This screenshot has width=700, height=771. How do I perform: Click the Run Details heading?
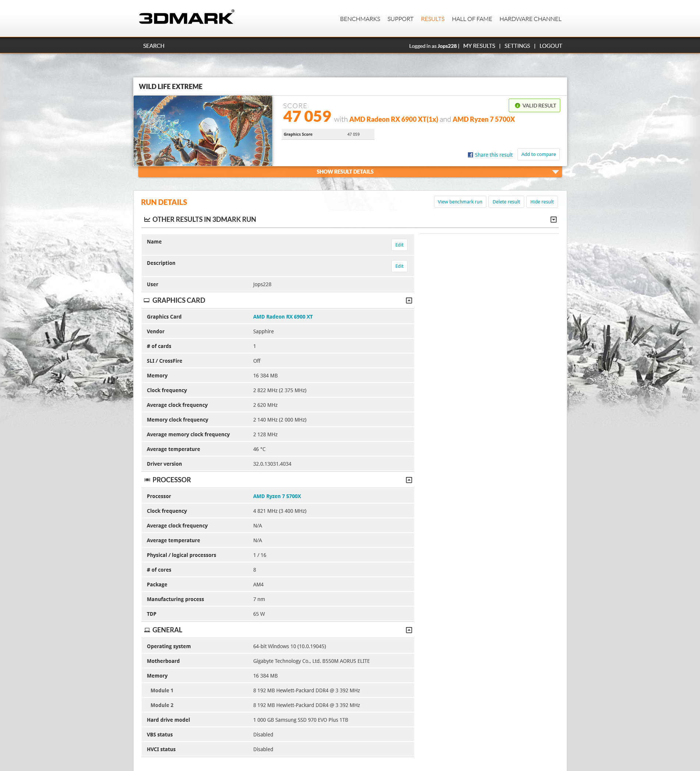(164, 202)
